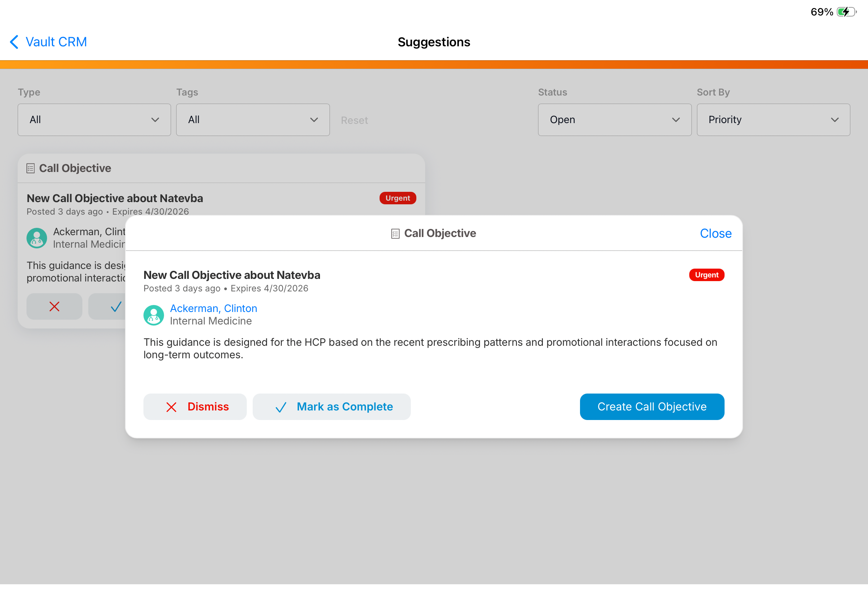Dismiss the Natevba suggestion
Image resolution: width=868 pixels, height=603 pixels.
pyautogui.click(x=195, y=407)
